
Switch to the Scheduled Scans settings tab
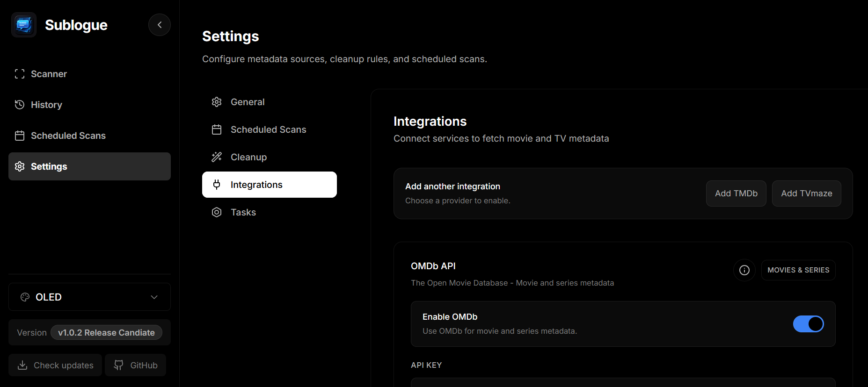click(x=270, y=129)
